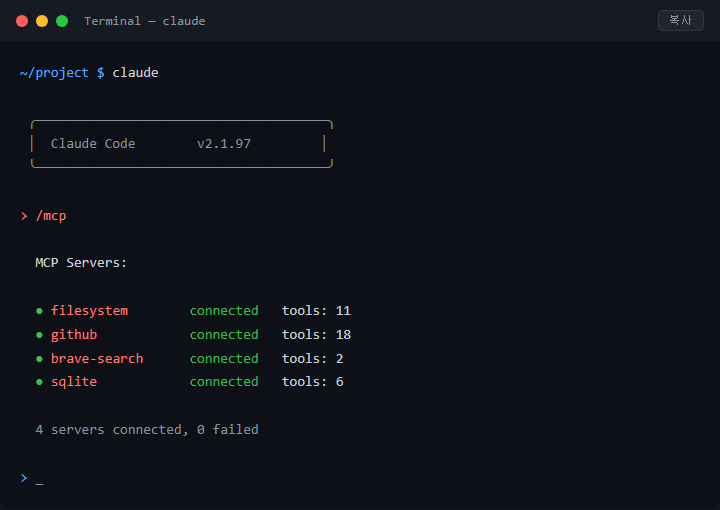Click the '4 servers connected, 0 failed' summary
720x510 pixels.
coord(147,430)
